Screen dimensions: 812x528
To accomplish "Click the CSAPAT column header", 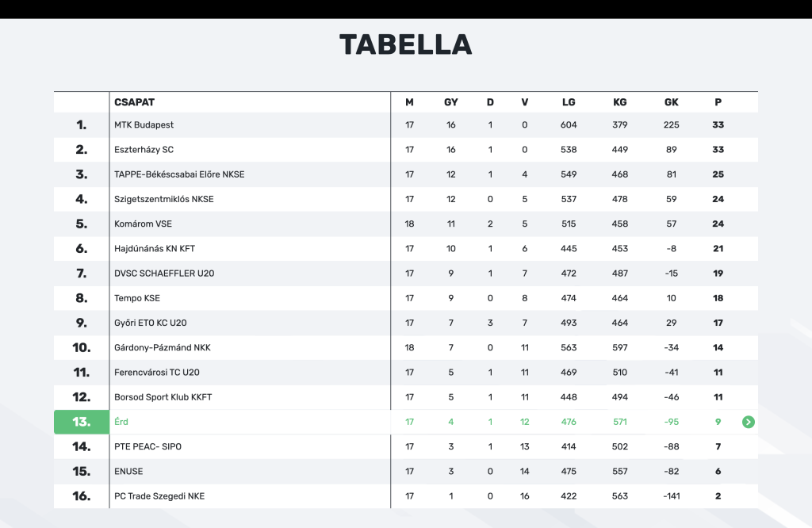I will pos(134,102).
